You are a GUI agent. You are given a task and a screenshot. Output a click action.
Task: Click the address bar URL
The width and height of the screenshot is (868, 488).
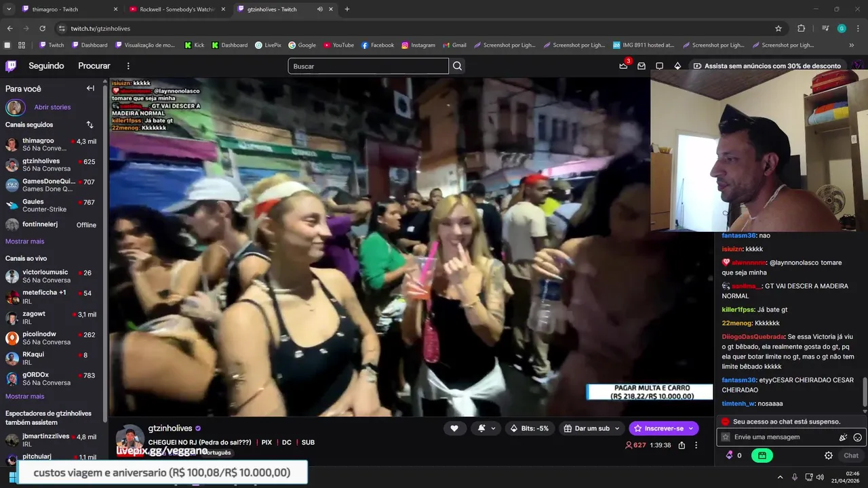100,28
